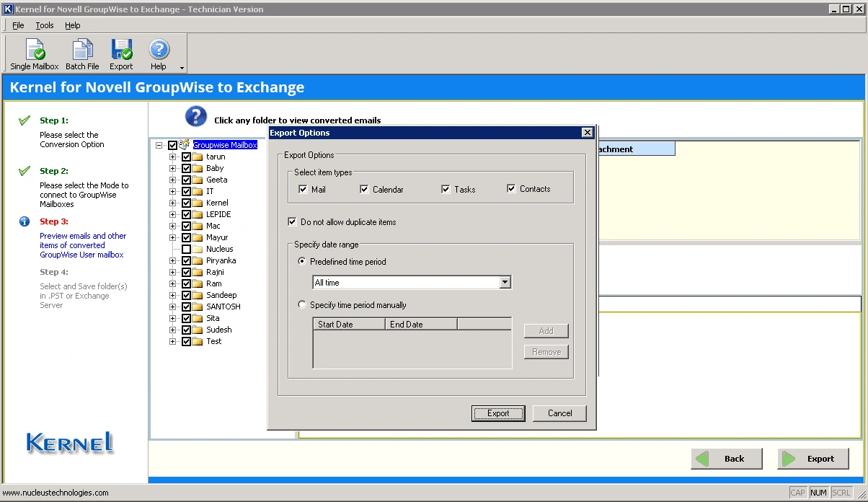Click the Nucleus folder icon

coord(198,249)
